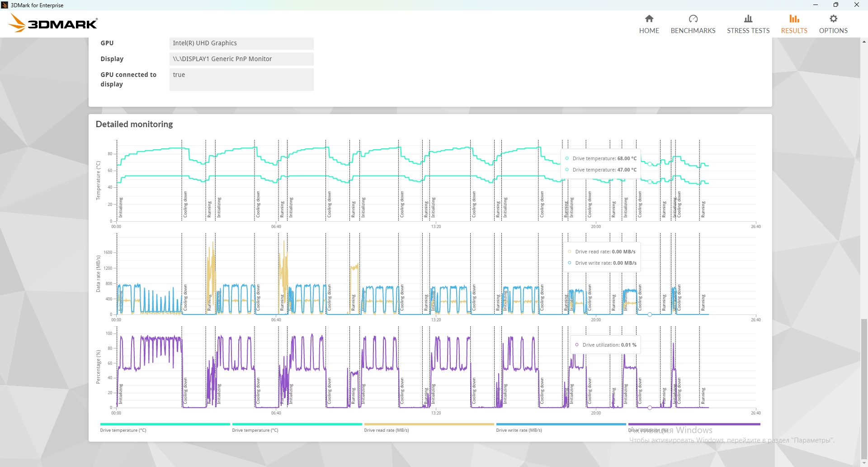Click scrollbar down arrow

tap(864, 463)
